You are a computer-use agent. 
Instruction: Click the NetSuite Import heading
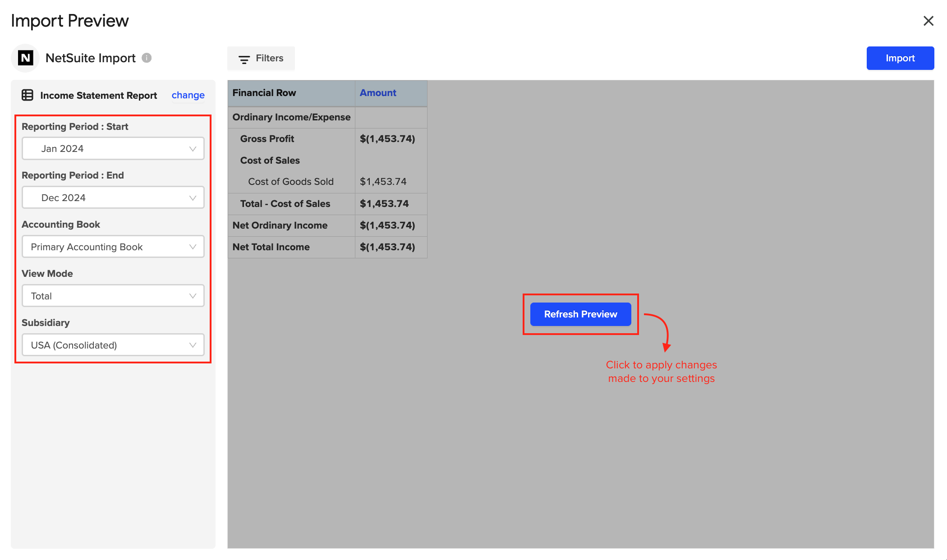pos(91,58)
